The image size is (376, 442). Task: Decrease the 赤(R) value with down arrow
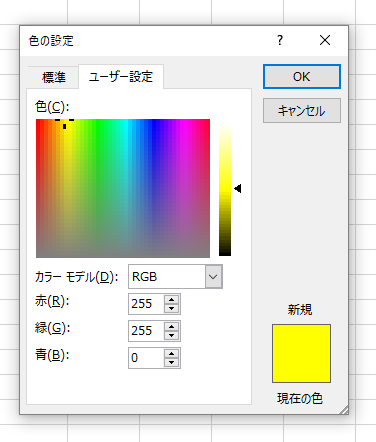pos(172,308)
